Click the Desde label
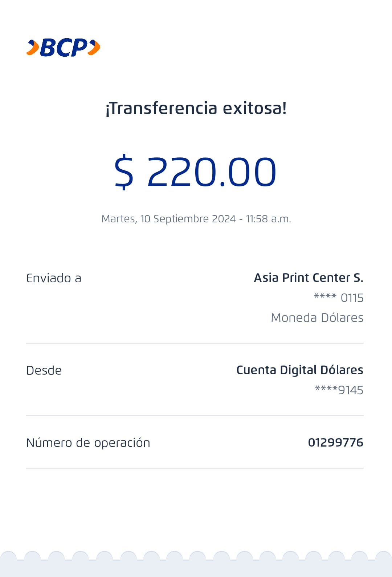392x577 pixels. click(44, 371)
